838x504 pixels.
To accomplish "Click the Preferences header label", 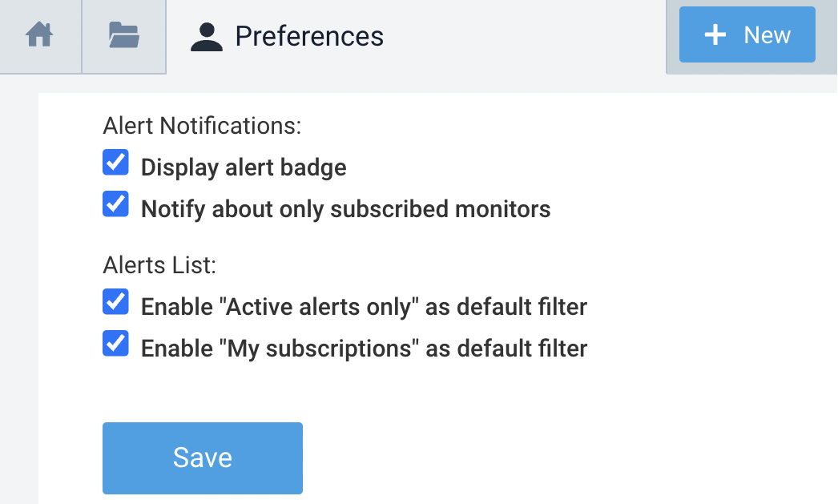I will (309, 35).
